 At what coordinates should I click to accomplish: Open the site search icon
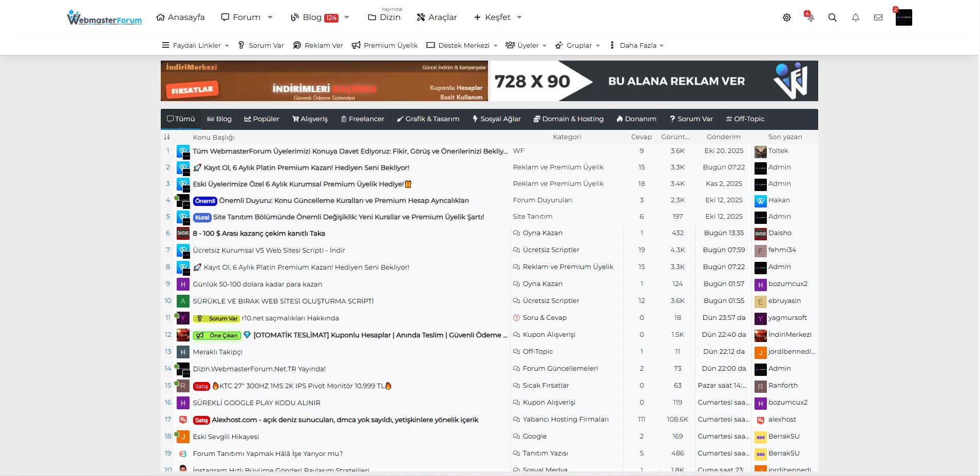pyautogui.click(x=833, y=17)
